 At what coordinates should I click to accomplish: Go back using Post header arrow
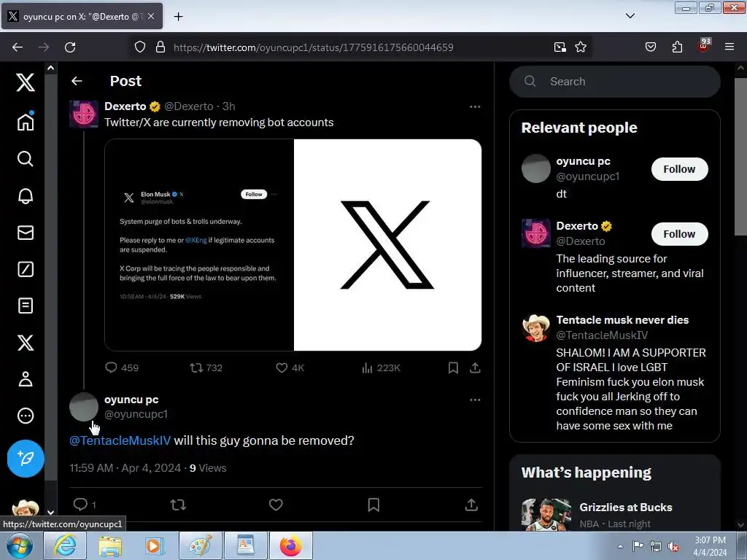click(77, 81)
